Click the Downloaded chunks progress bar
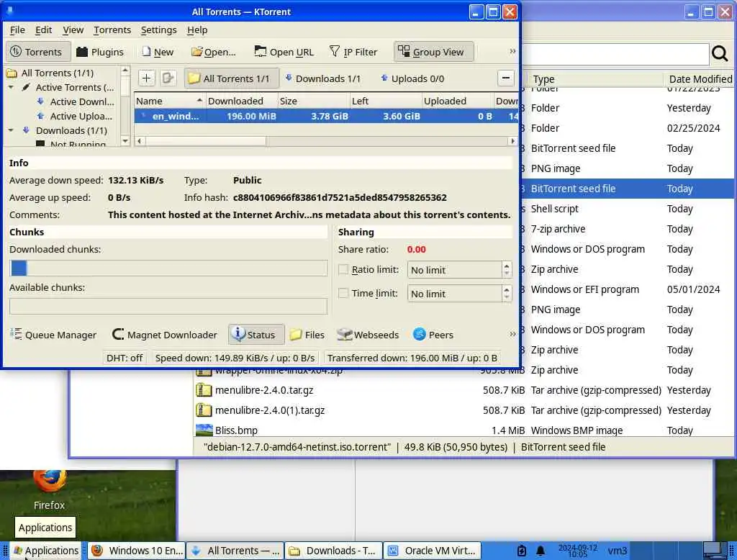The width and height of the screenshot is (737, 560). [168, 268]
